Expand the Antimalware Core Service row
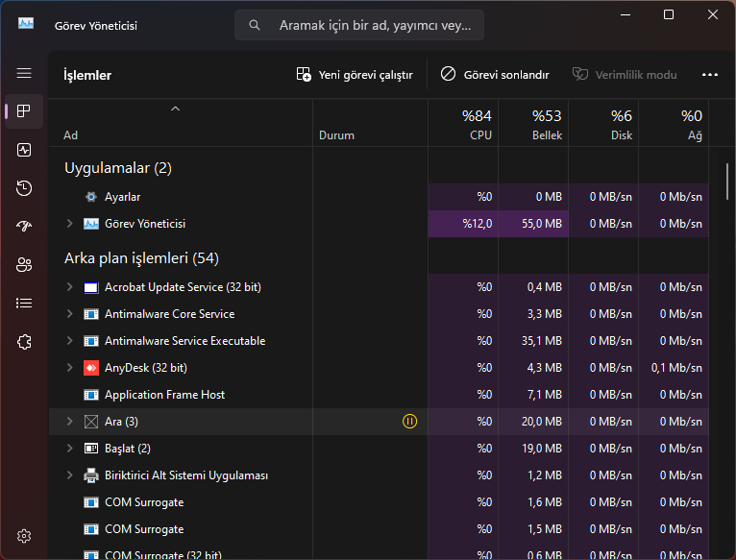Screen dimensions: 736x560 pyautogui.click(x=69, y=313)
